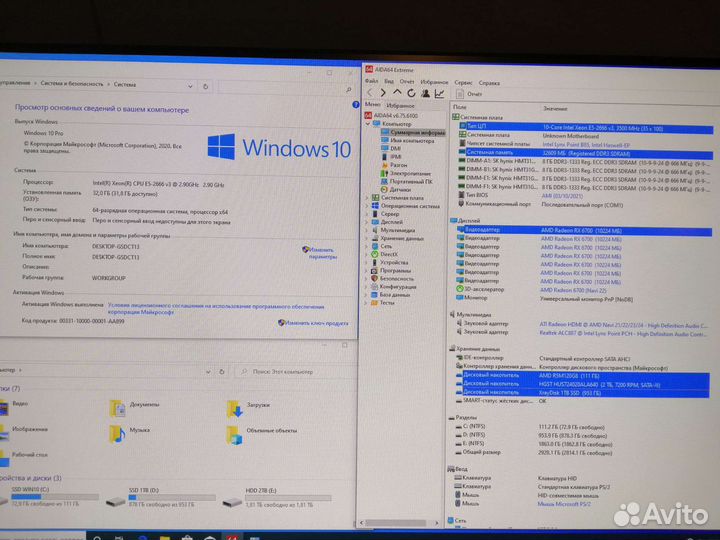
Task: Expand the Мультимедиа tree node
Action: click(367, 230)
